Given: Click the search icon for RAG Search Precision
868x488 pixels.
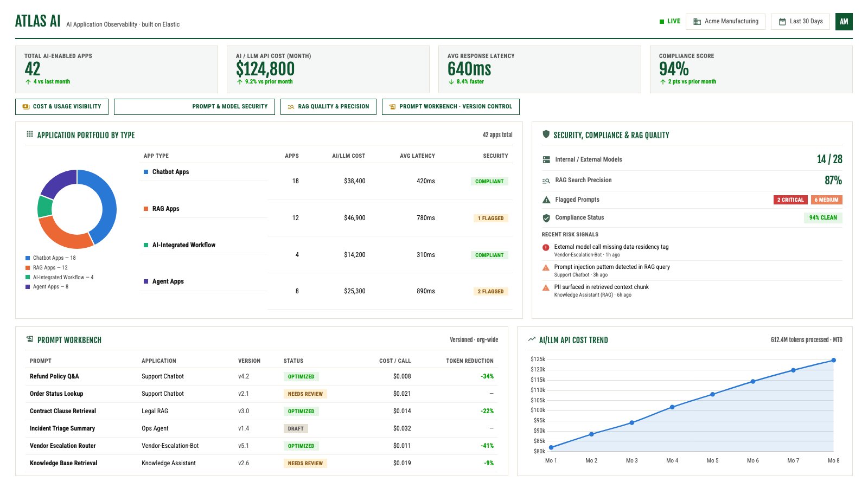Looking at the screenshot, I should (x=546, y=181).
